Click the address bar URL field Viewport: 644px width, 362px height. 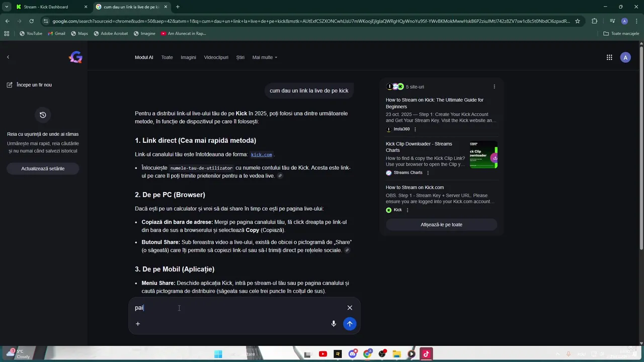[x=311, y=21]
